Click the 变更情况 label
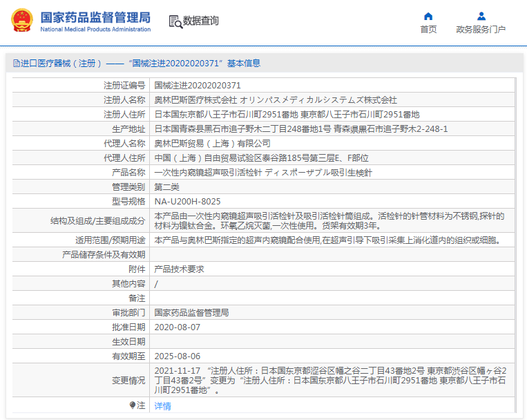Viewport: 527px width, 420px height. click(128, 381)
